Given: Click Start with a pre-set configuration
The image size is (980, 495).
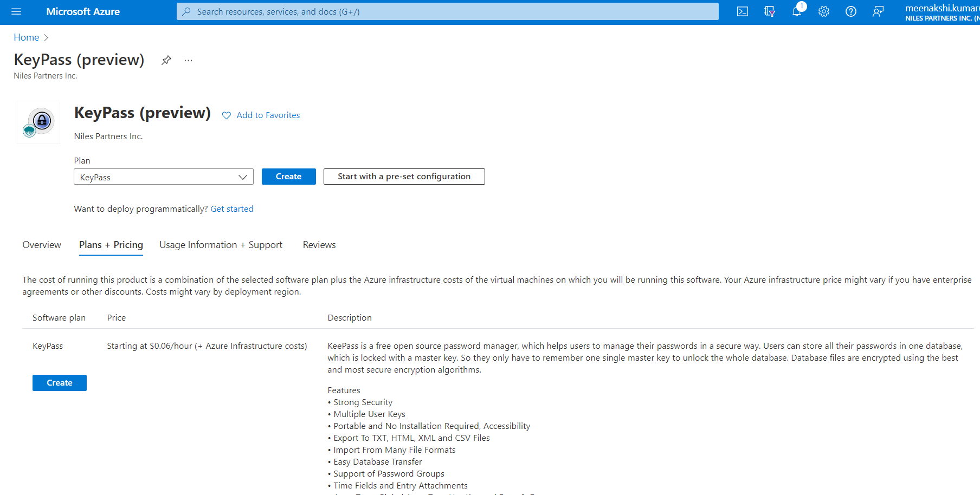Looking at the screenshot, I should (404, 177).
